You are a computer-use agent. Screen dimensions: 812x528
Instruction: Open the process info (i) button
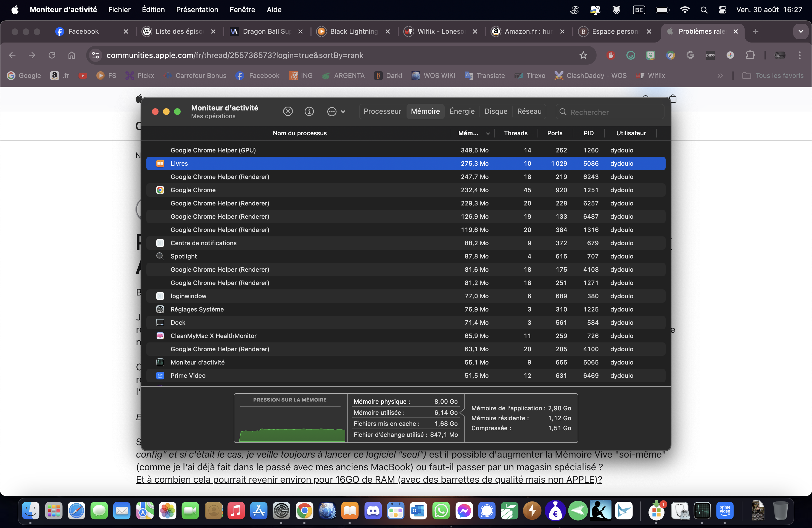click(x=309, y=112)
